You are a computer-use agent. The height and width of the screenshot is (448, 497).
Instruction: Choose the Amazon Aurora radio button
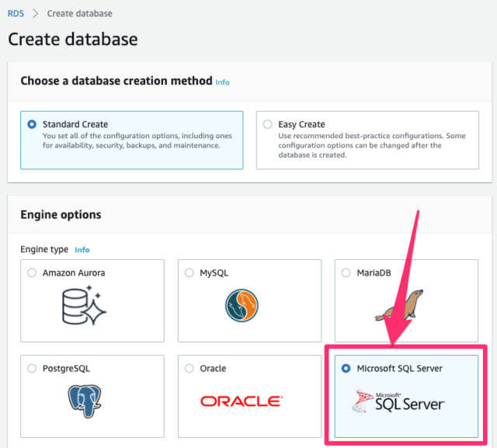tap(32, 273)
